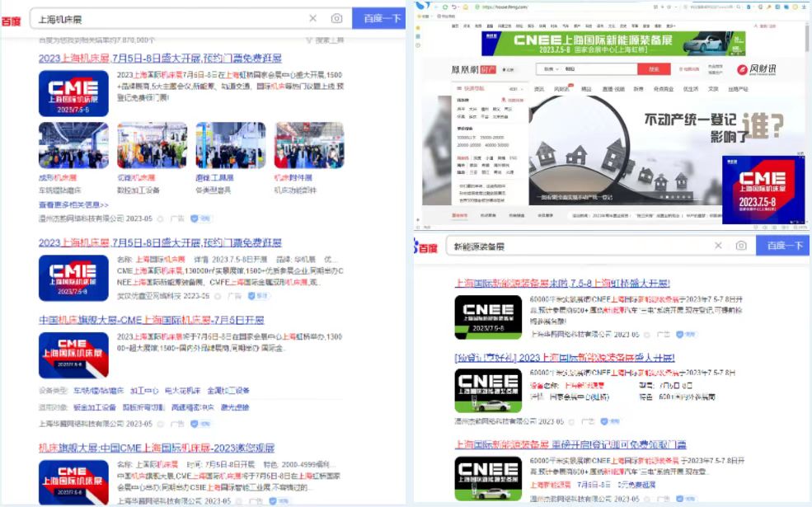The image size is (812, 507).
Task: Click the 凤财讯 logo on ifeng page
Action: 757,69
